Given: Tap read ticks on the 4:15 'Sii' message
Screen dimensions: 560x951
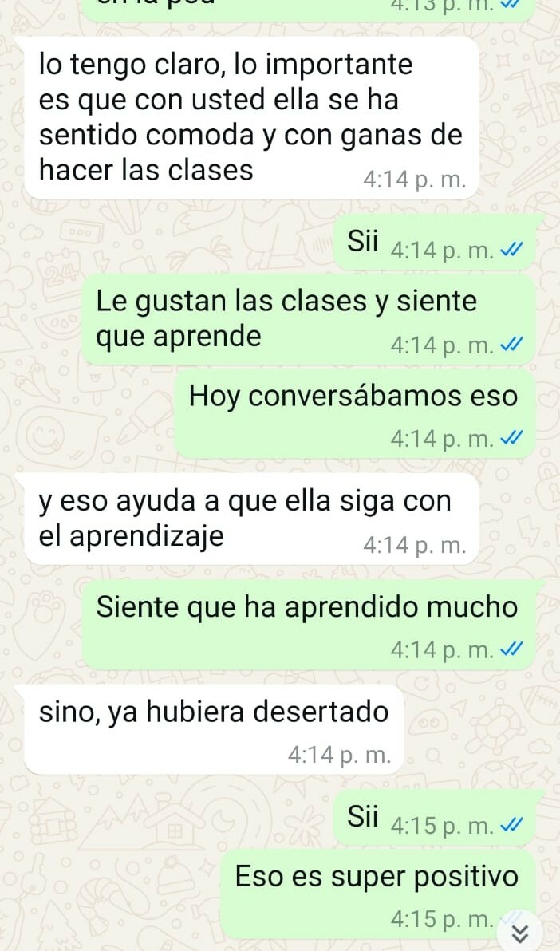Looking at the screenshot, I should (x=511, y=826).
